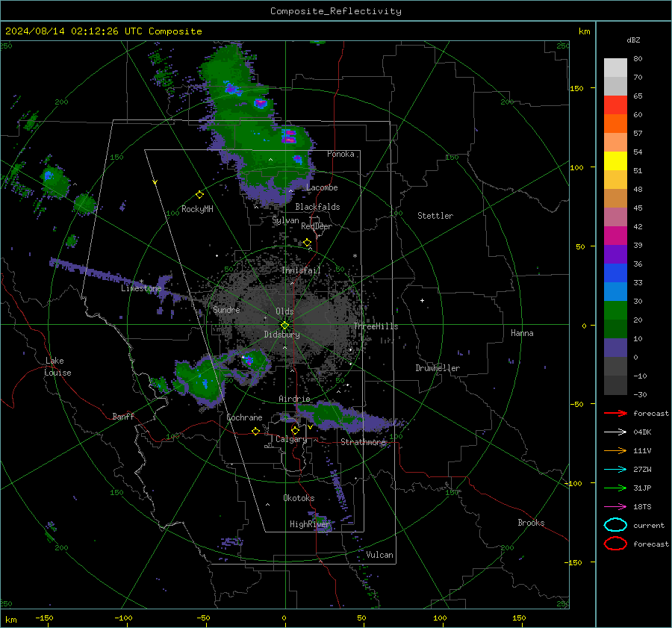
Task: Select the green 31JP arrow icon
Action: tap(615, 488)
